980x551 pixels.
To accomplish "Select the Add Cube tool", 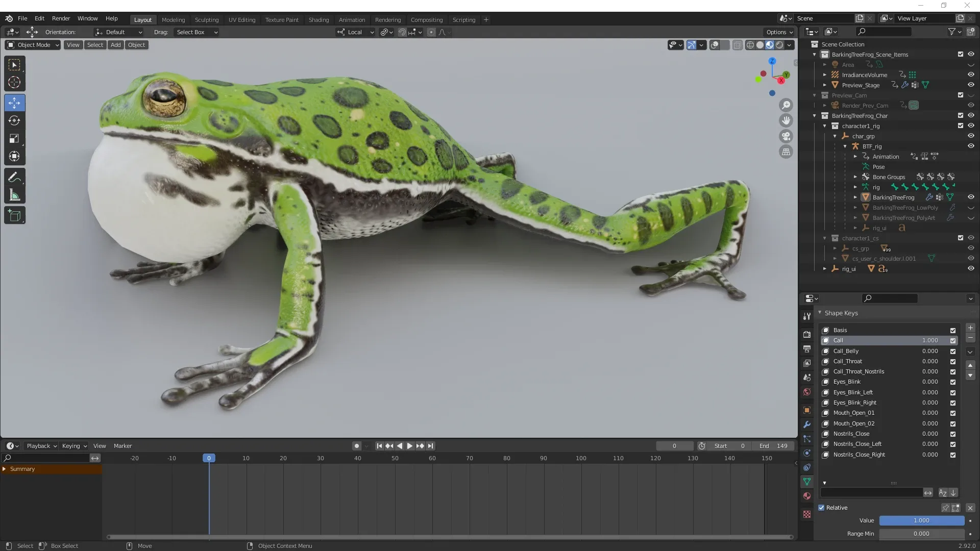I will tap(14, 215).
